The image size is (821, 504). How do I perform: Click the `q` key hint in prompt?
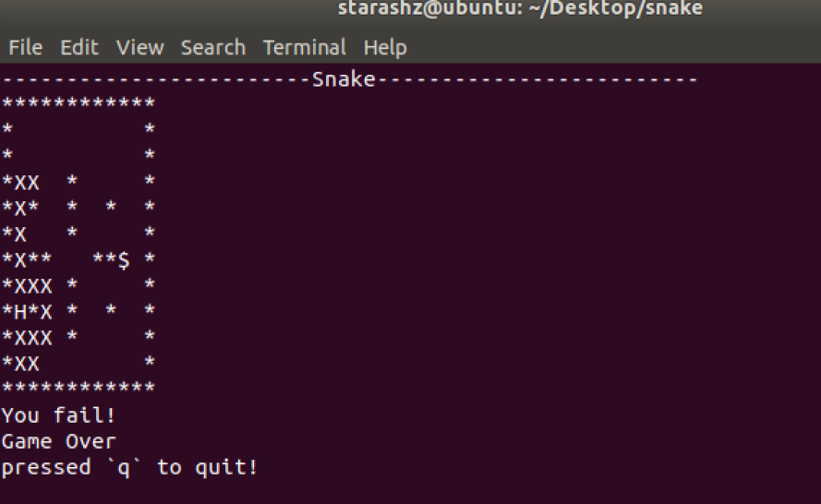coord(124,467)
